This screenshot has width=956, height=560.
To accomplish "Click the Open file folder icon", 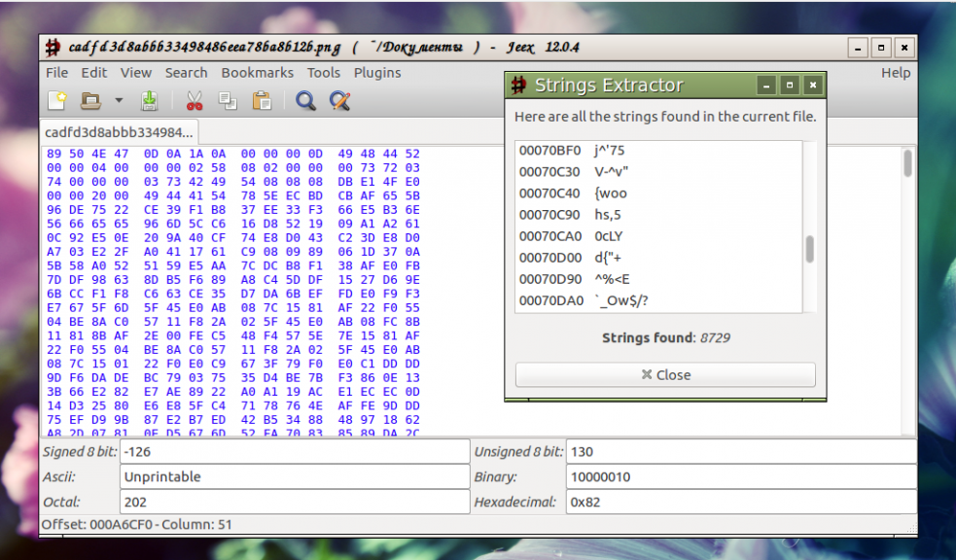I will coord(90,100).
